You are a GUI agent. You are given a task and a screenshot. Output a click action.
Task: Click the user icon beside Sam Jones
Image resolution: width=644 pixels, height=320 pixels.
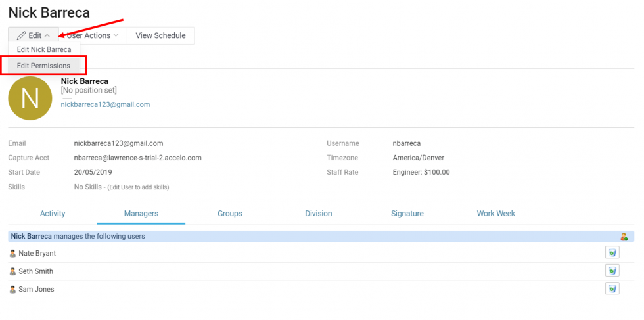coord(12,289)
